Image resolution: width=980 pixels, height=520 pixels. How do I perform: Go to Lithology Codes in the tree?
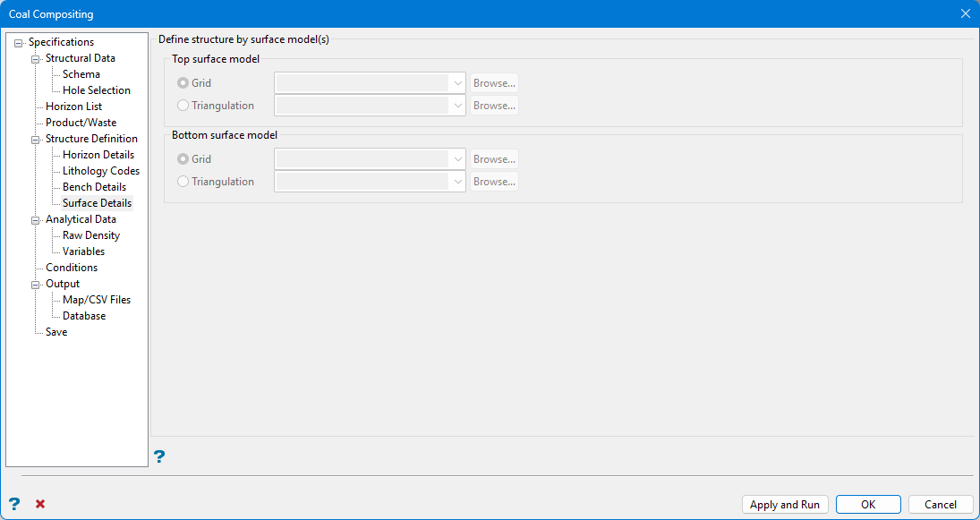pyautogui.click(x=101, y=171)
